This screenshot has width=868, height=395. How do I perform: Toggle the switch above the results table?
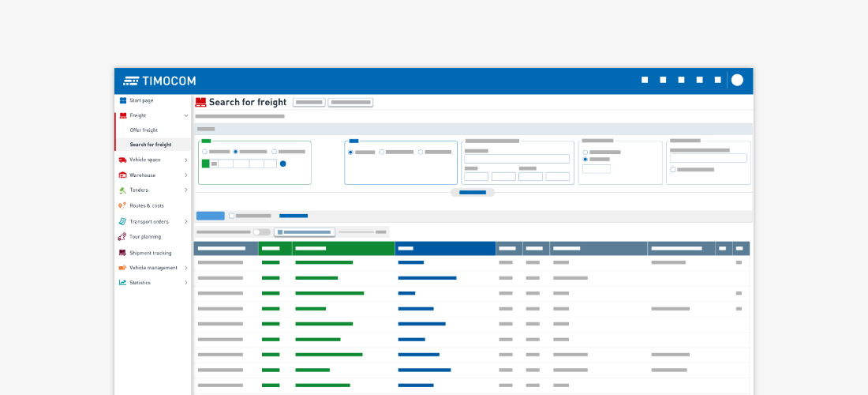coord(261,232)
